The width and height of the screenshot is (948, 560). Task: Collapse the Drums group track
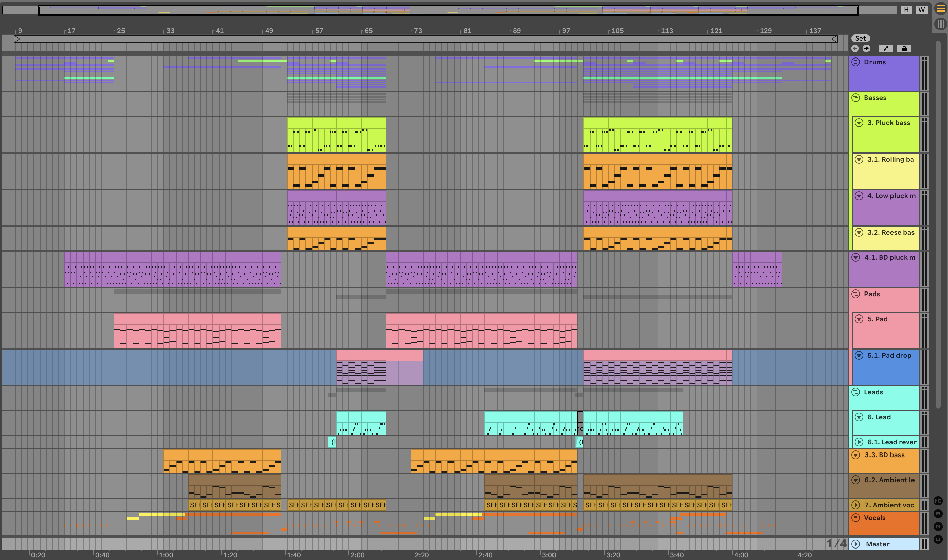click(x=856, y=62)
